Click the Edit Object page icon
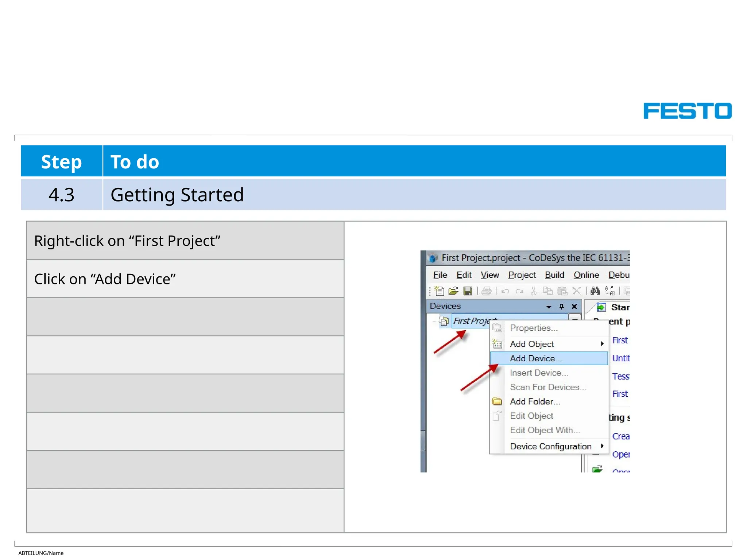Viewport: 747px width, 560px height. [x=497, y=416]
